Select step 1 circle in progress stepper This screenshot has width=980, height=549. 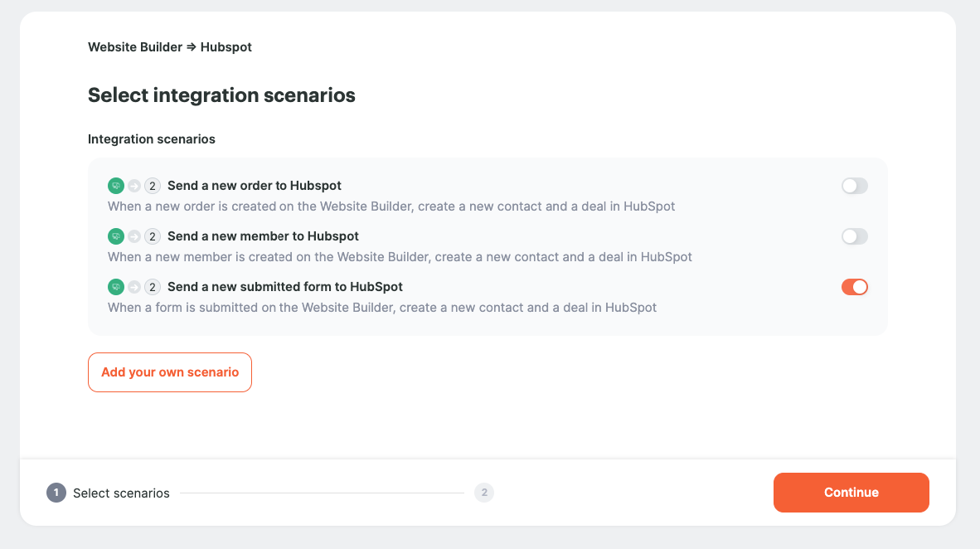pos(56,493)
